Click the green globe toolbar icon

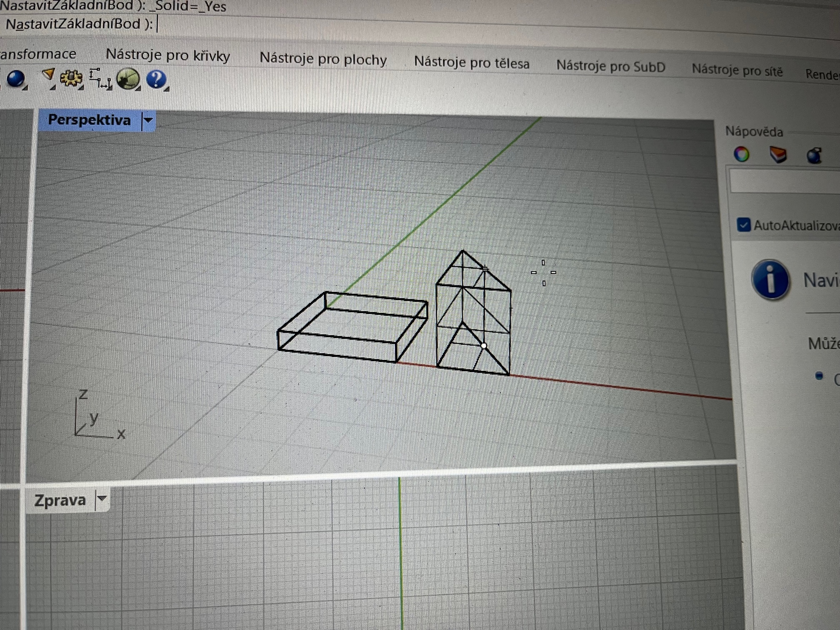click(x=127, y=79)
